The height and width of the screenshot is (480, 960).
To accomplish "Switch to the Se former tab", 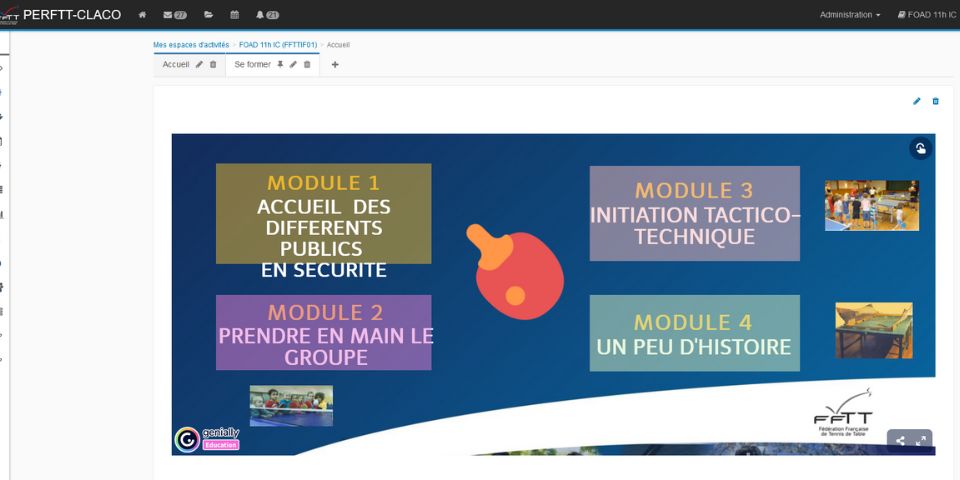I will point(252,64).
